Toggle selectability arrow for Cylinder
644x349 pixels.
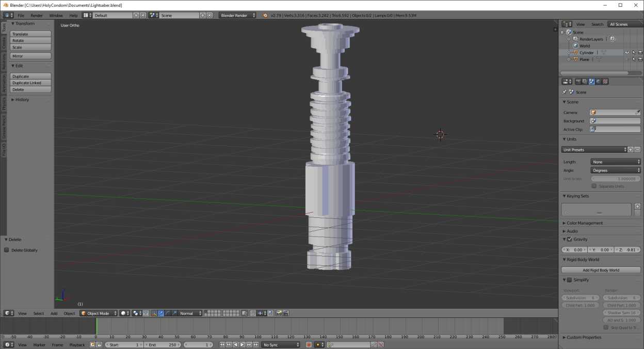634,53
